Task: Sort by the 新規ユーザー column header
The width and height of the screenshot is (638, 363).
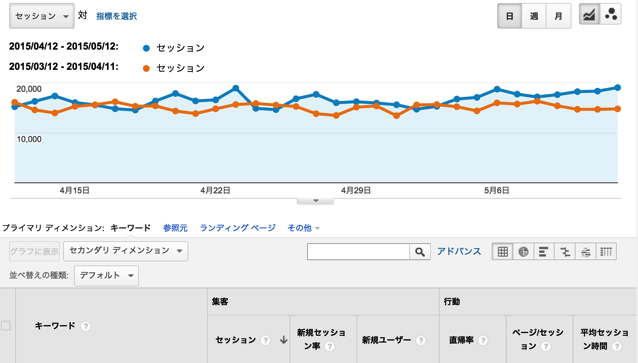Action: click(x=387, y=340)
